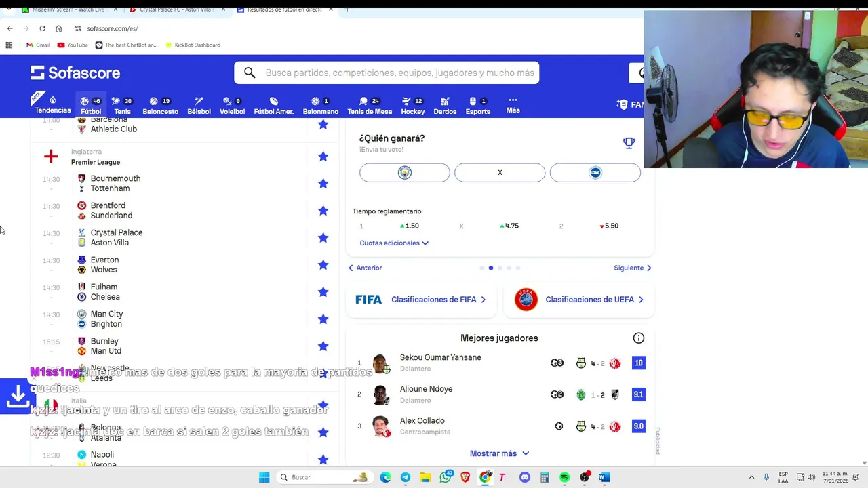
Task: Click the trophy icon in ¿Quién ganará?
Action: (629, 143)
